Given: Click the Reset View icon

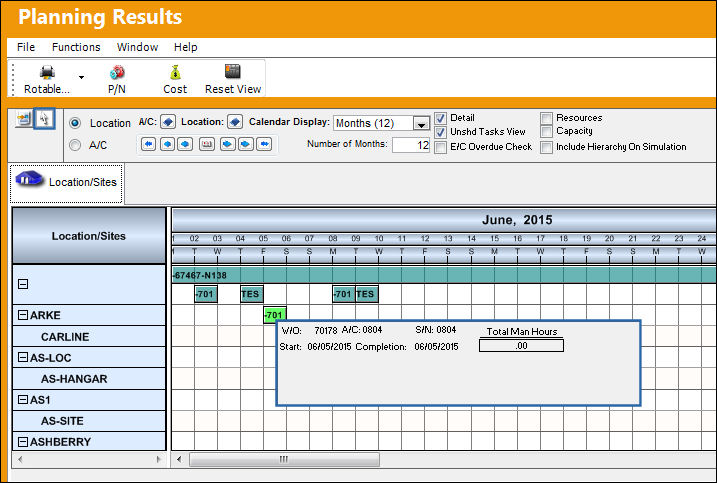Looking at the screenshot, I should 233,71.
